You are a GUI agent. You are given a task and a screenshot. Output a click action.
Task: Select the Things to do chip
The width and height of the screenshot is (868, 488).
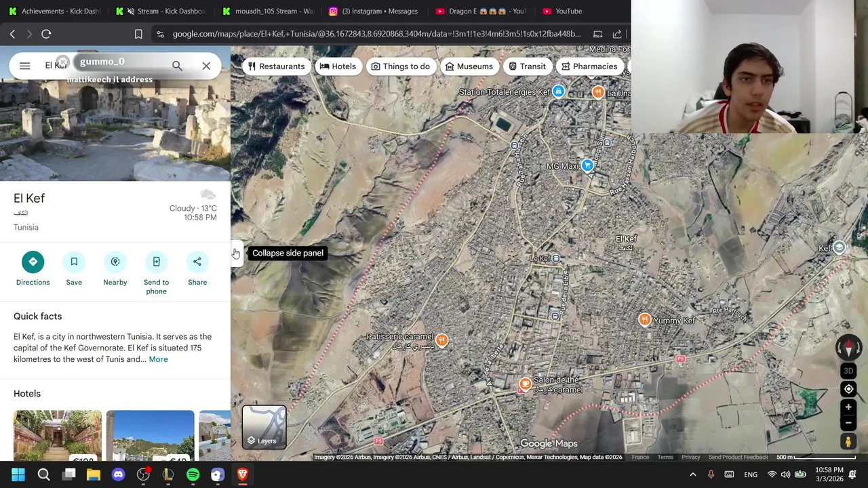400,66
